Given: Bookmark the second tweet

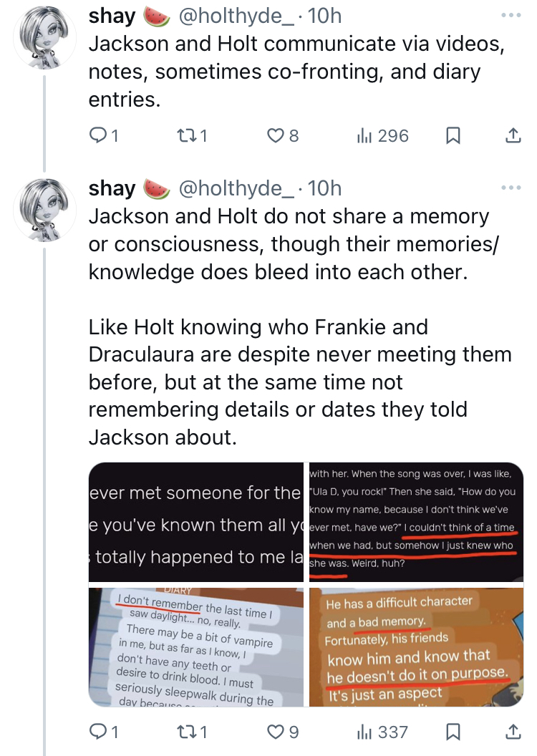Looking at the screenshot, I should (x=453, y=732).
